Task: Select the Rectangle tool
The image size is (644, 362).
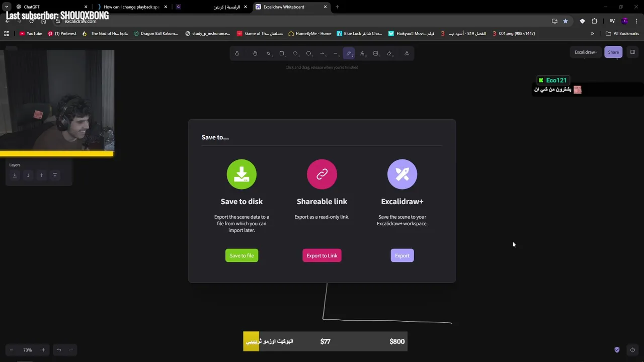Action: click(x=282, y=53)
